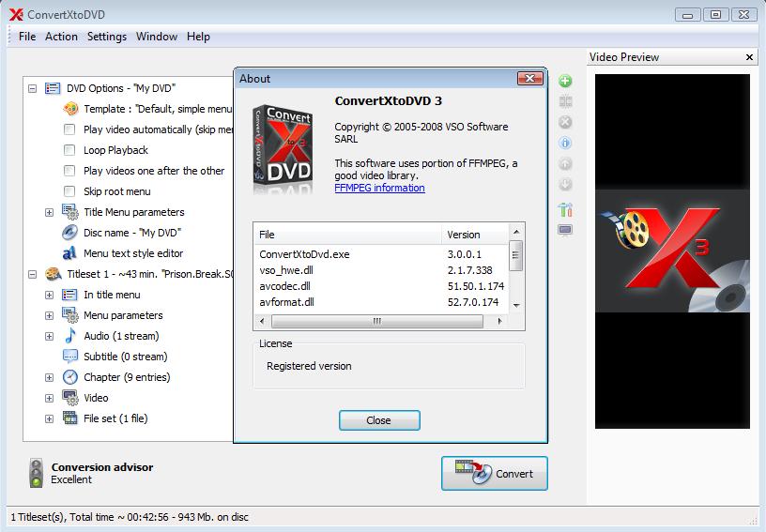Viewport: 766px width, 532px height.
Task: Click the horizontal scrollbar right arrow
Action: pyautogui.click(x=499, y=321)
